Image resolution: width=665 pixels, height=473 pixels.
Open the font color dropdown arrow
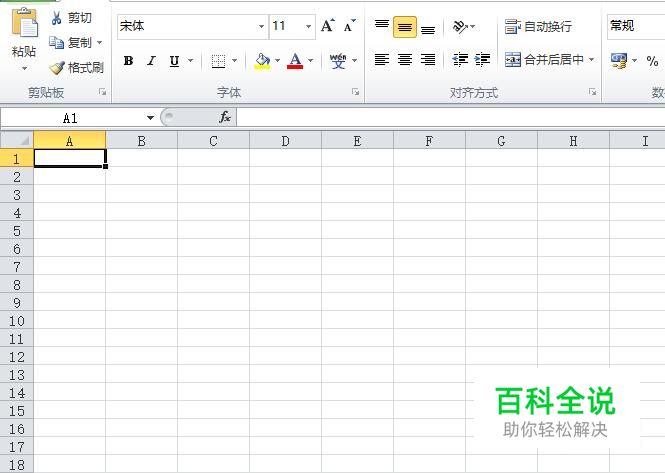311,61
